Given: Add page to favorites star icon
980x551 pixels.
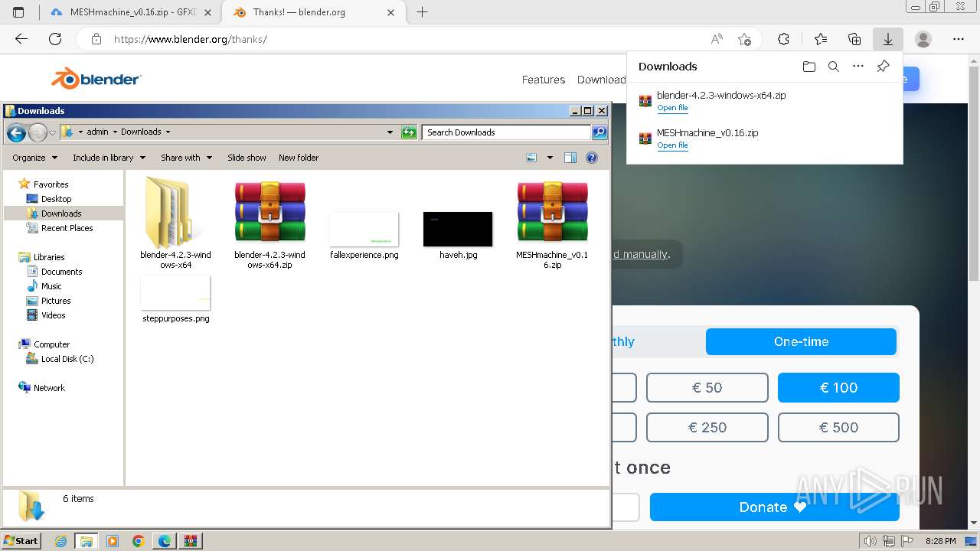Looking at the screenshot, I should coord(744,39).
